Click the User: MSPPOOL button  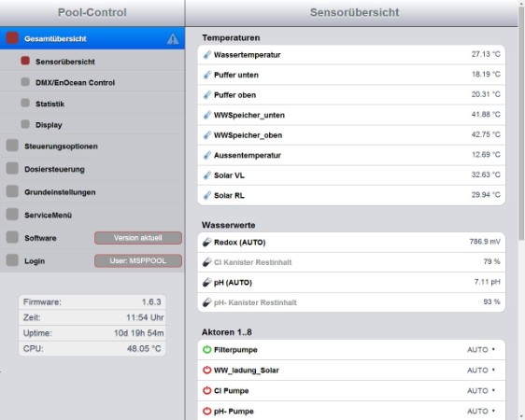(138, 260)
